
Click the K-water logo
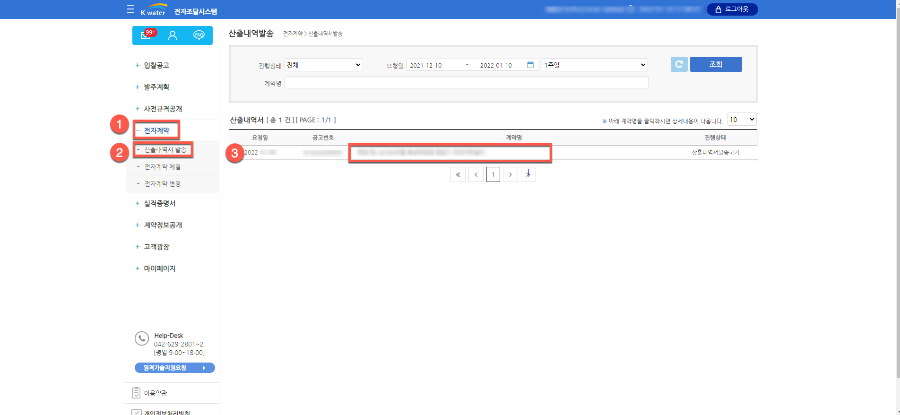[x=152, y=10]
